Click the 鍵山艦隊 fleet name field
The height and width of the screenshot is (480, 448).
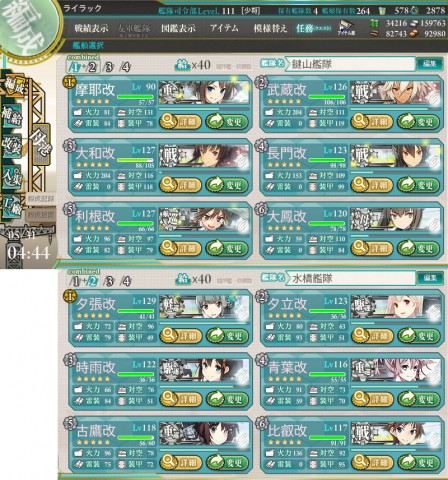click(x=352, y=64)
